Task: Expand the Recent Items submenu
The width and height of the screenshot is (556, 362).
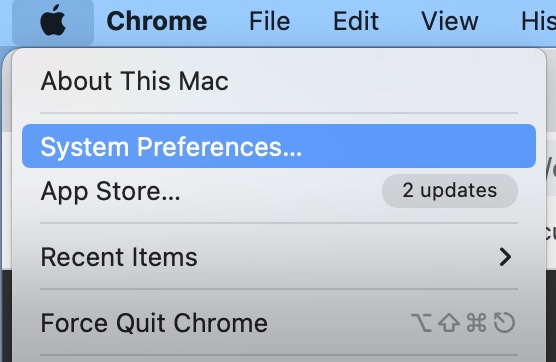Action: [279, 257]
